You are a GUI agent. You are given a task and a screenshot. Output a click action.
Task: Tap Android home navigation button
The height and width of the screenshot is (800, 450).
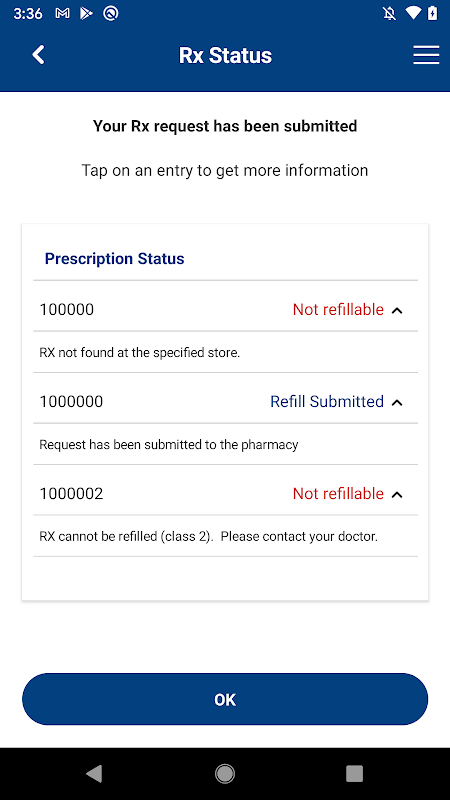tap(225, 774)
